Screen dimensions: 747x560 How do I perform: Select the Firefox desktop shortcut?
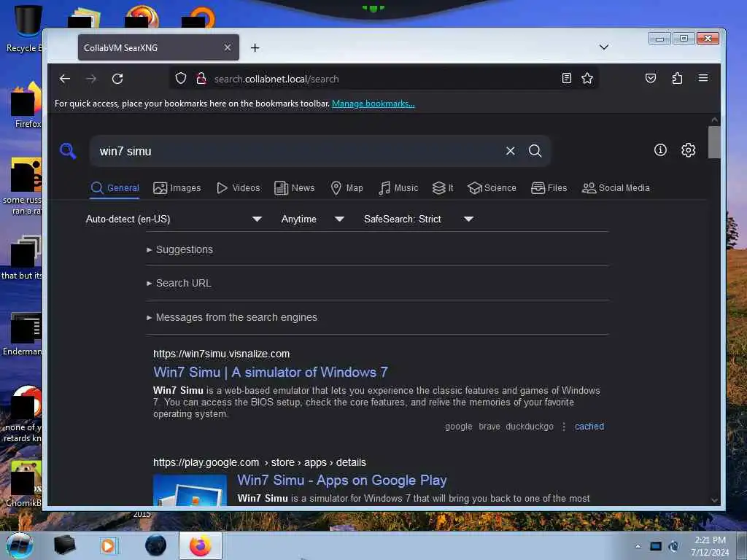pyautogui.click(x=26, y=105)
